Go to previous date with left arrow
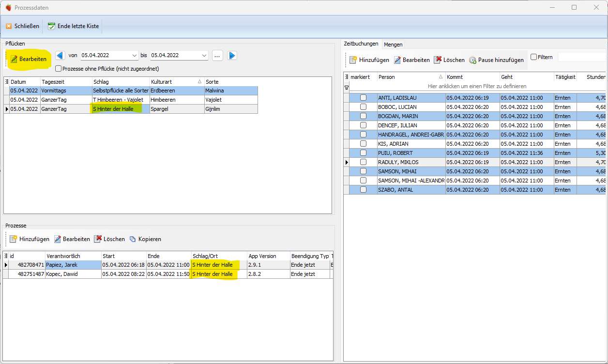The width and height of the screenshot is (608, 364). (60, 56)
